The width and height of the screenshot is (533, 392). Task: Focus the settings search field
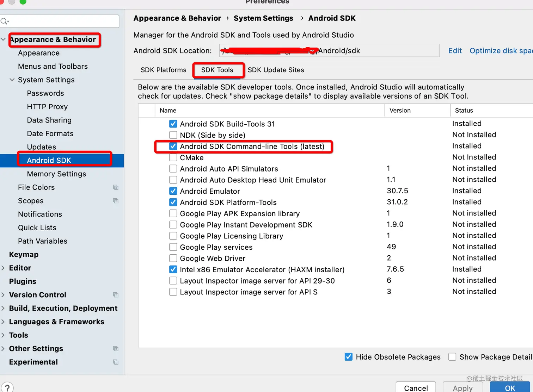[x=60, y=21]
